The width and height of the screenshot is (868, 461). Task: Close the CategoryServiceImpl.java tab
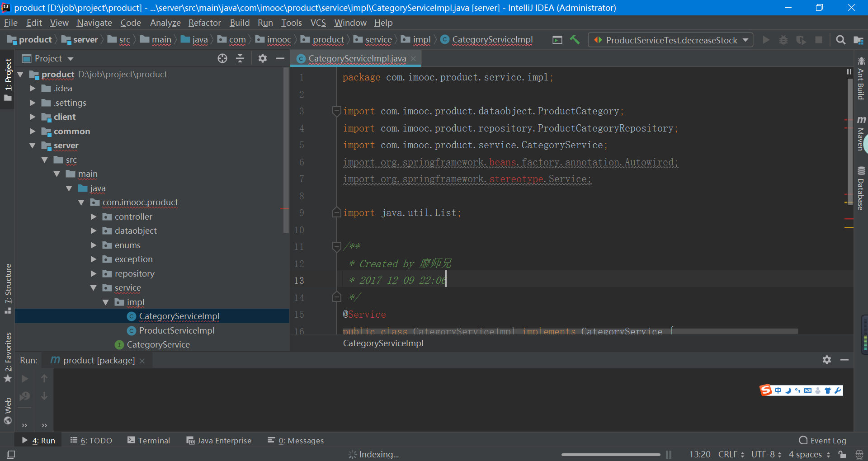click(x=413, y=59)
